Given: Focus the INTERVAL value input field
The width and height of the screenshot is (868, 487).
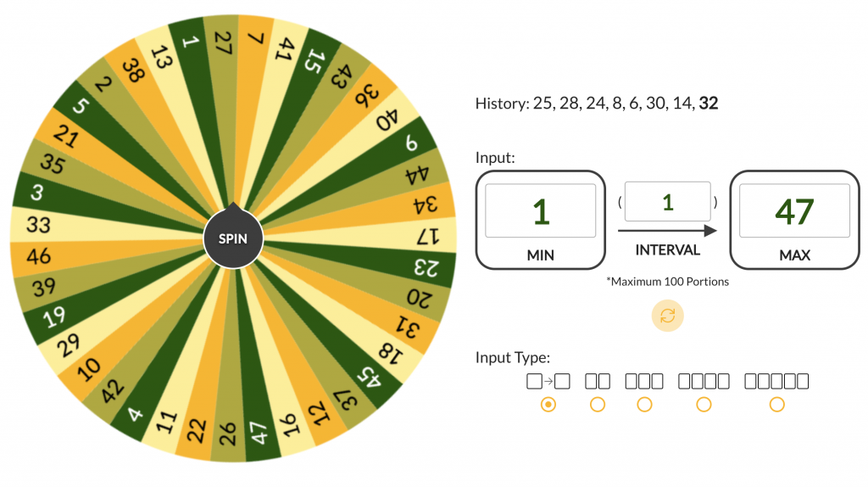Looking at the screenshot, I should pos(667,202).
